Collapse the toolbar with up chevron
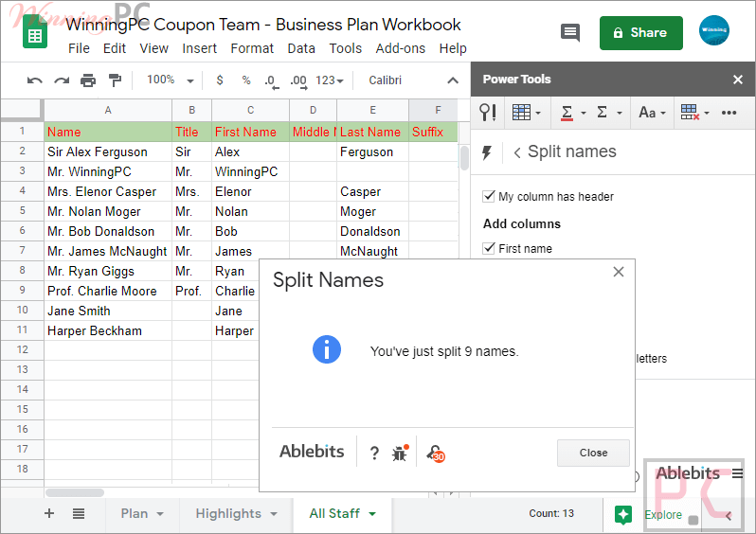 [x=453, y=80]
